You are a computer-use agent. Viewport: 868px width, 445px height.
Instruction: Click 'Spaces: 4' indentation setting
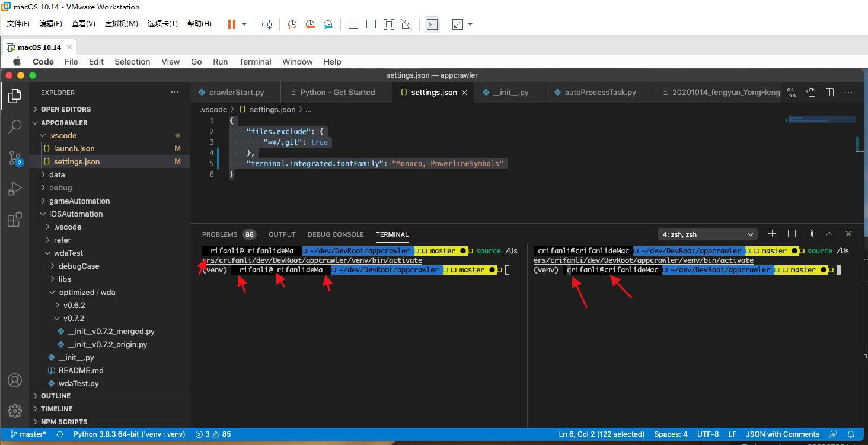click(x=671, y=434)
